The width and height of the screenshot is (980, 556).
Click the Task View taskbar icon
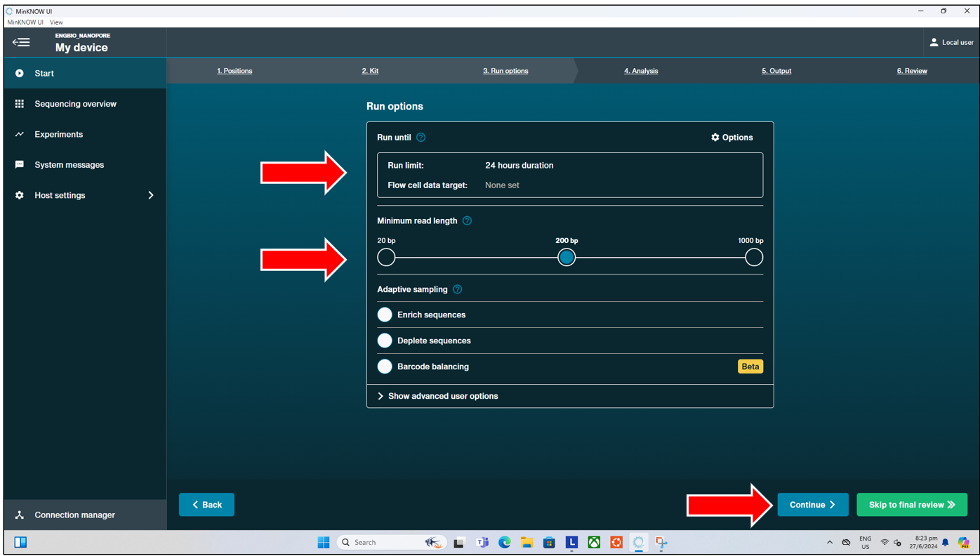pos(459,542)
